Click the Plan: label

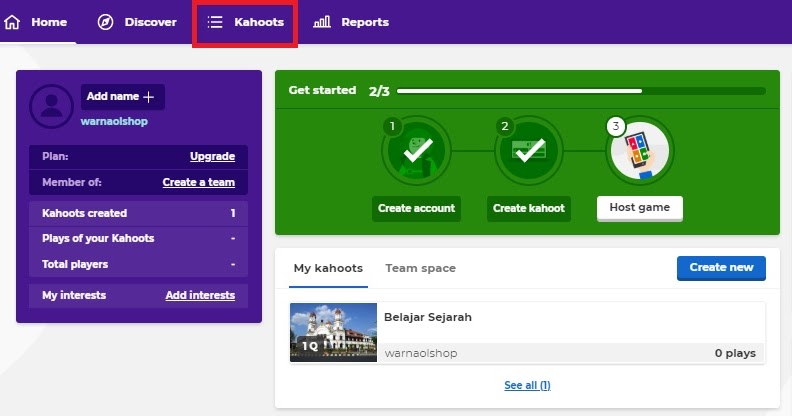point(55,157)
